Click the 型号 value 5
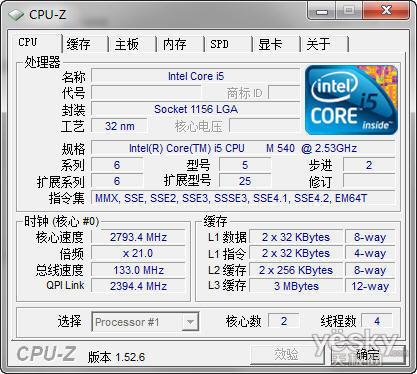The image size is (417, 374). [x=245, y=165]
